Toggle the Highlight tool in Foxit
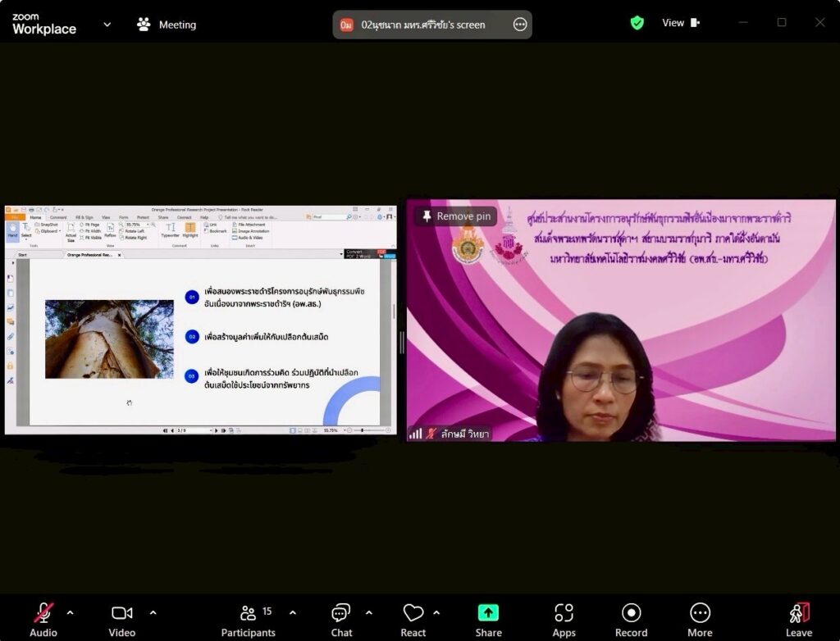This screenshot has height=641, width=840. 190,230
